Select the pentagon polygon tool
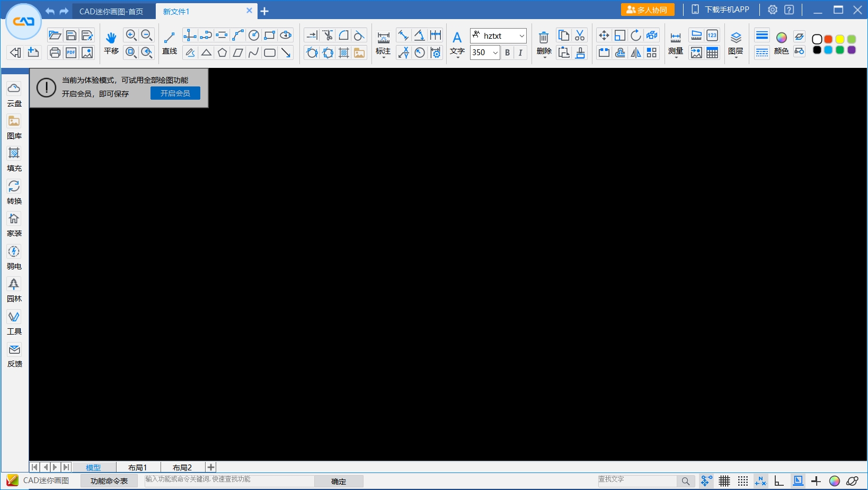The image size is (868, 490). click(x=222, y=52)
